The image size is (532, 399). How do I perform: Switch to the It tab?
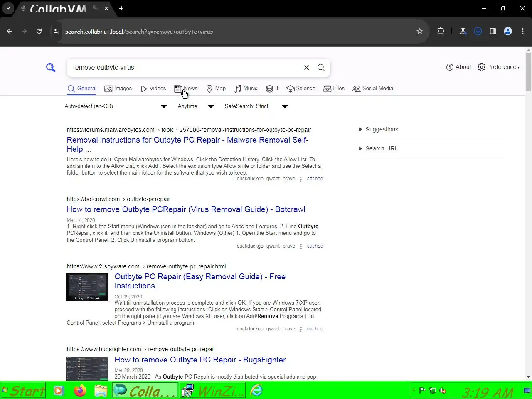(272, 88)
